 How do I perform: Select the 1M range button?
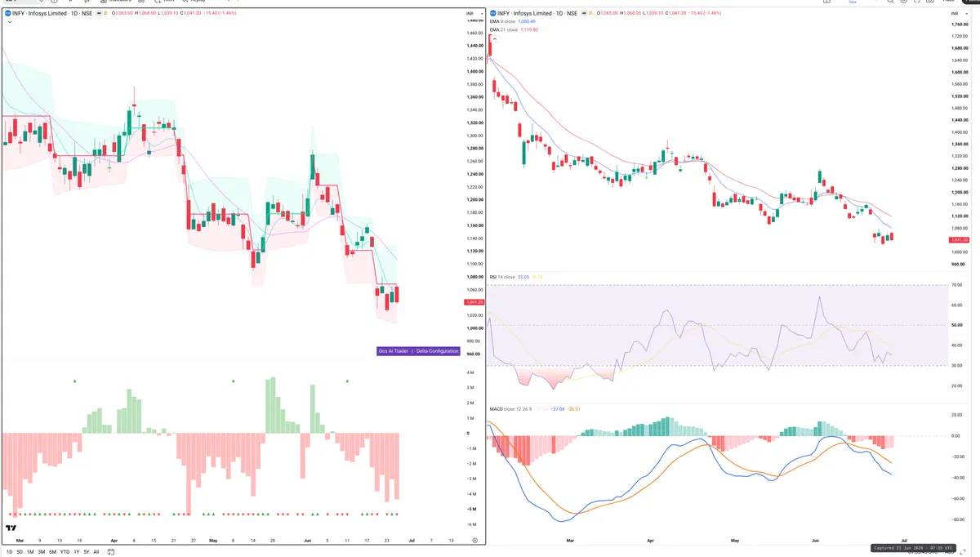[x=30, y=552]
